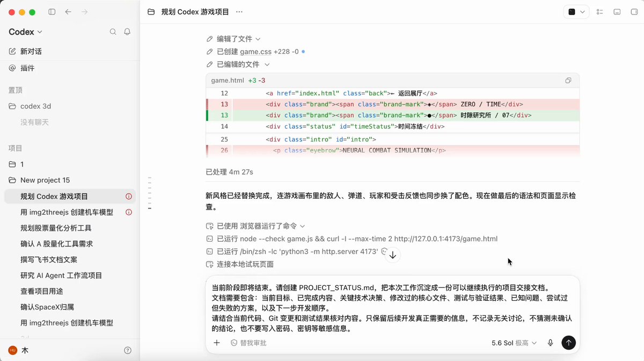Image resolution: width=644 pixels, height=361 pixels.
Task: Go forward with the right arrow
Action: [84, 12]
